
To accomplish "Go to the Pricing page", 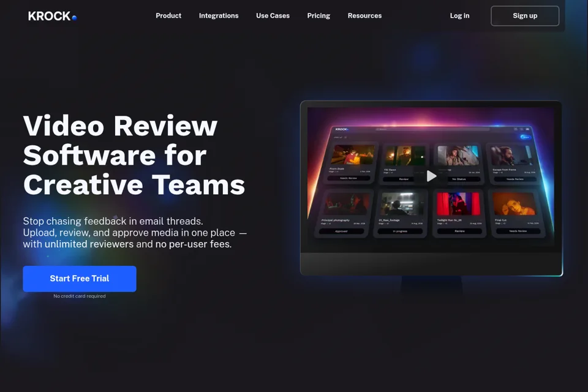I will pyautogui.click(x=318, y=16).
